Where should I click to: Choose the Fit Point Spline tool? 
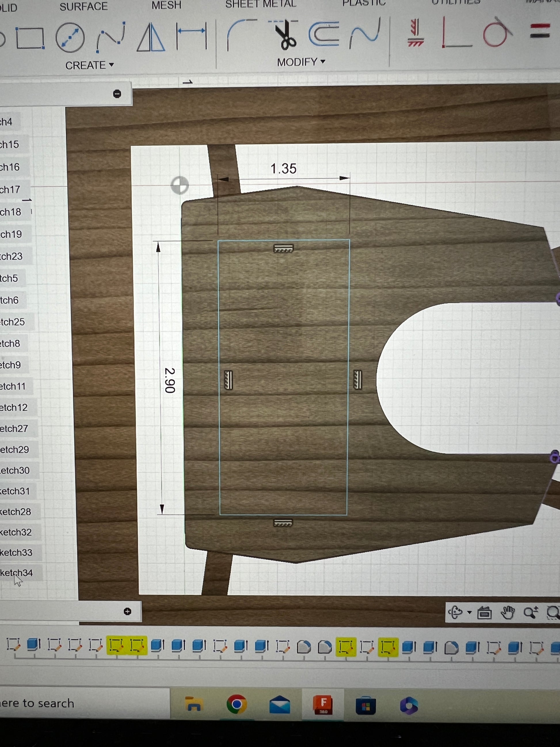(x=111, y=37)
